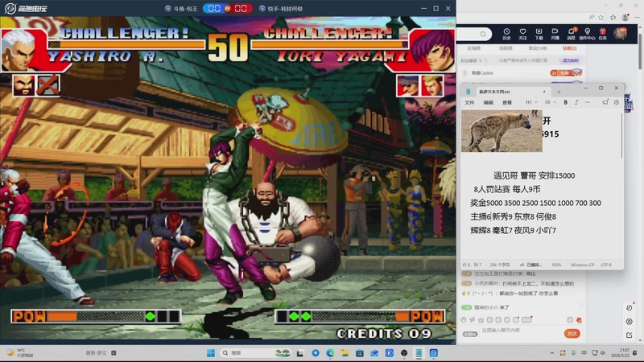This screenshot has width=644, height=362.
Task: Open Follow (关注) heart icon
Action: pos(522,34)
